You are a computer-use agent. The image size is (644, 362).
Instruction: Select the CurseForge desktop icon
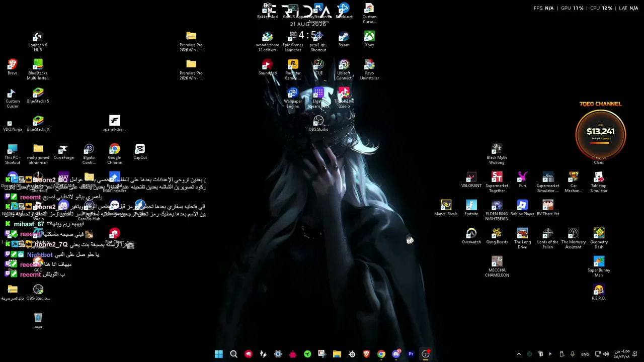click(63, 152)
